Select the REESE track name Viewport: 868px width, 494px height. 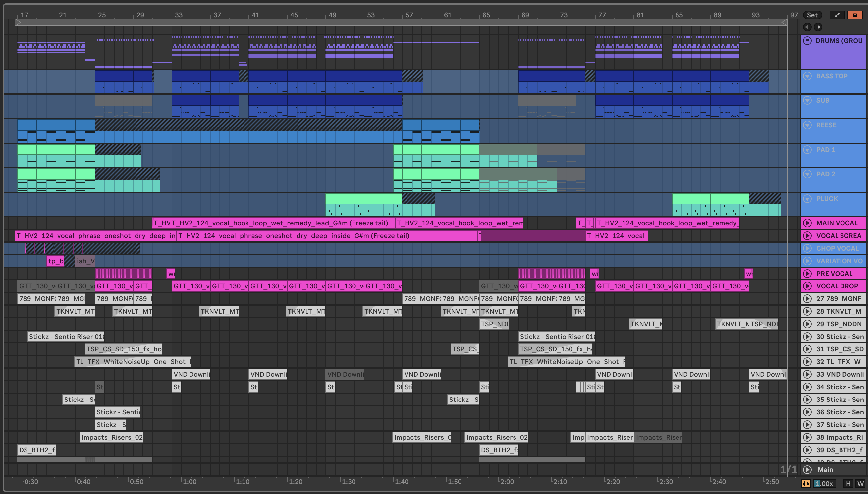(x=826, y=125)
